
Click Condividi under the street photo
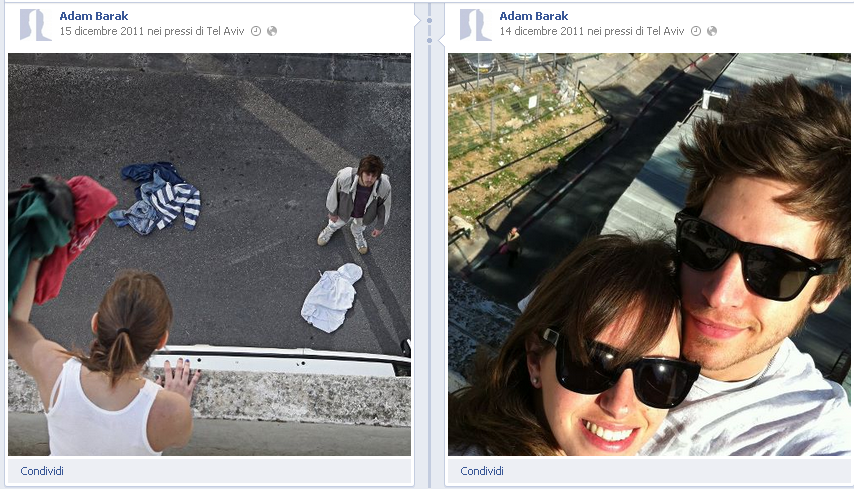coord(42,471)
